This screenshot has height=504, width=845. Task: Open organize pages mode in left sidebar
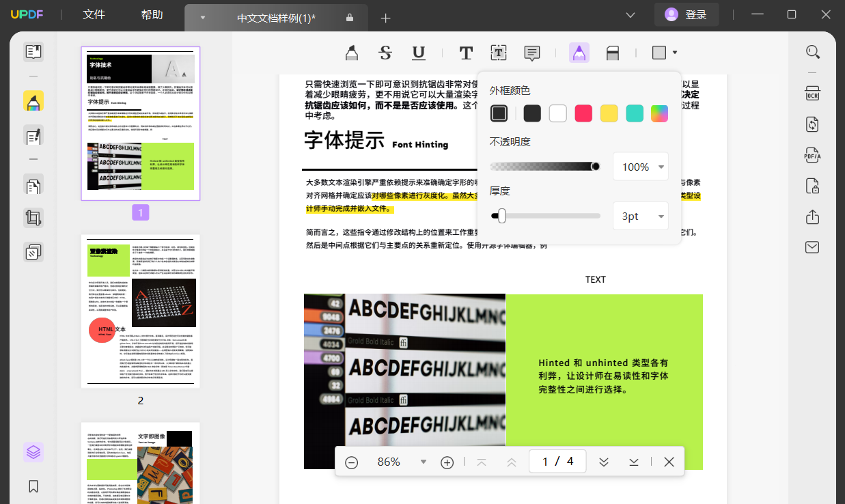(33, 184)
